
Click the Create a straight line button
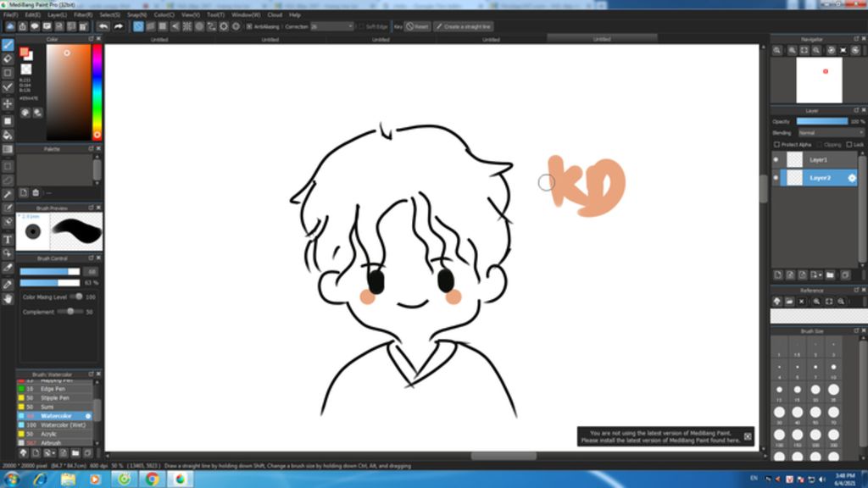click(464, 26)
